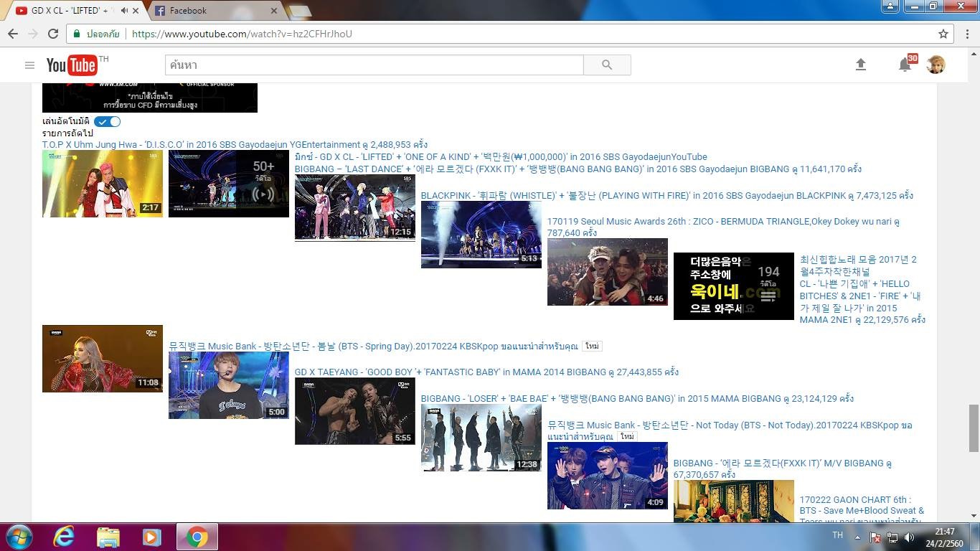Click the Chrome back arrow

click(x=13, y=34)
